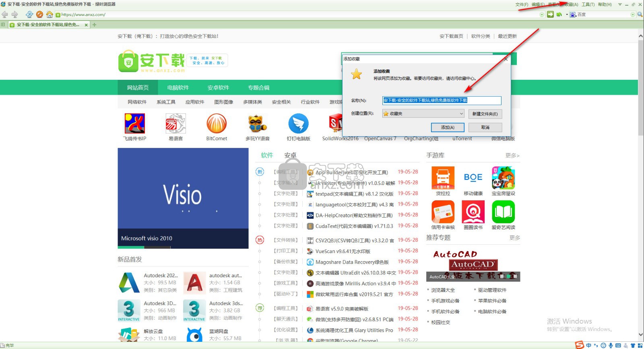Click the BitComet software icon
Viewport: 644px width, 349px height.
coord(217,123)
